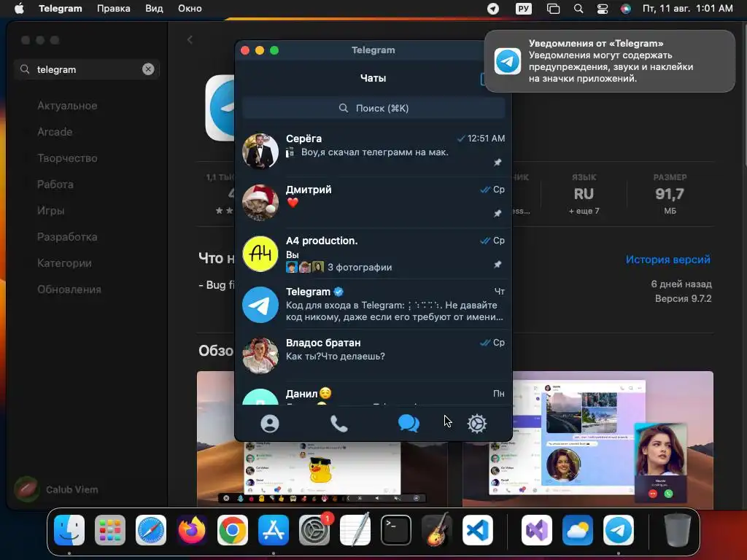Open Данил chat row
Viewport: 747px width, 560px height.
373,394
